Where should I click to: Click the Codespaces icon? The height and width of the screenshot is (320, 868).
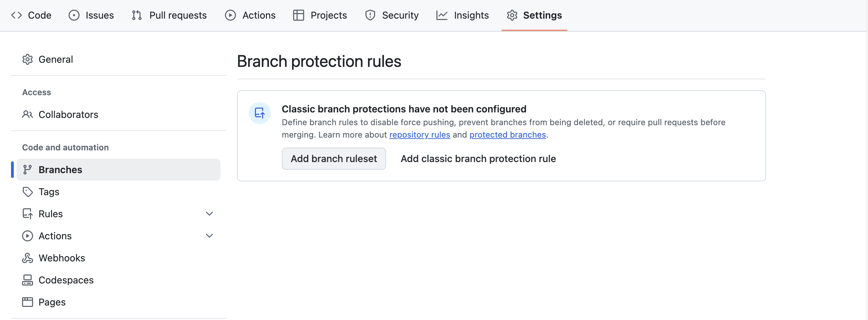click(28, 280)
